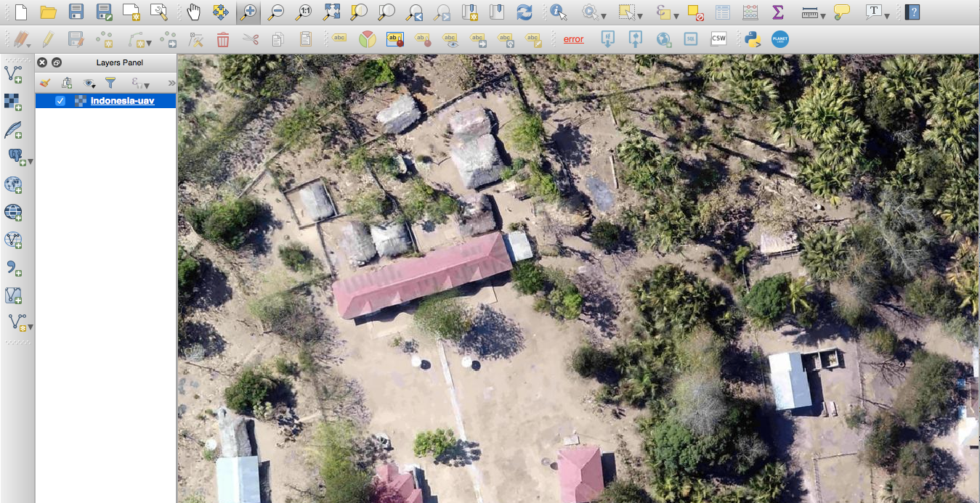Click the red-roofed long building on map
The height and width of the screenshot is (503, 980).
[x=422, y=276]
